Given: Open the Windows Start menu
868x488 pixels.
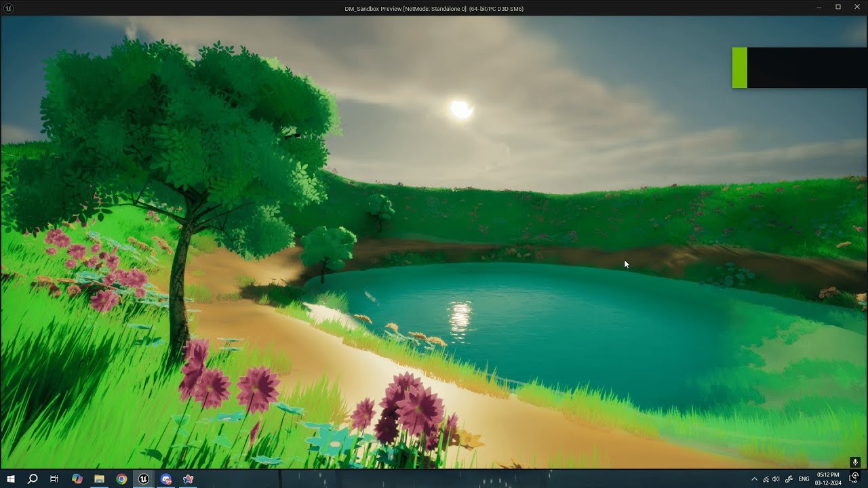Looking at the screenshot, I should pyautogui.click(x=11, y=479).
